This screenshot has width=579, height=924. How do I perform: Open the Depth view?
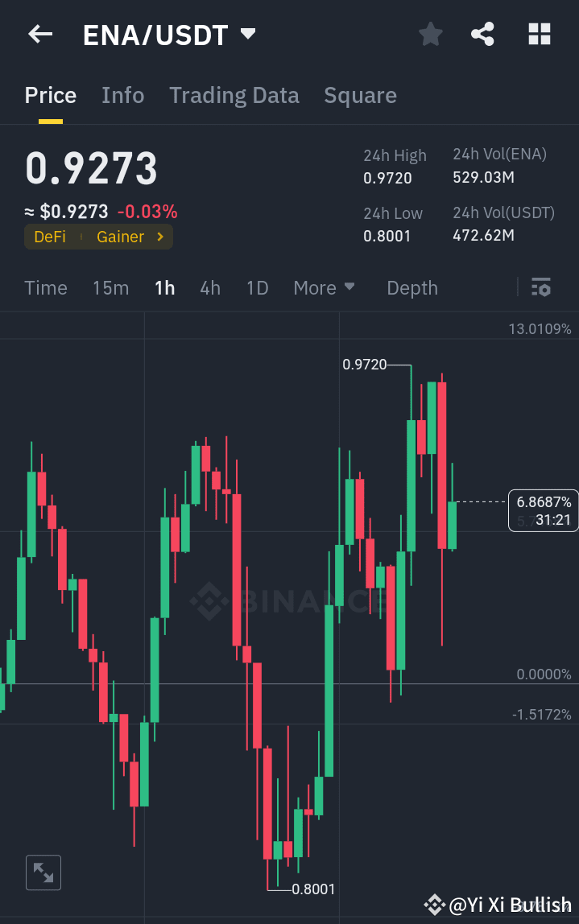412,287
